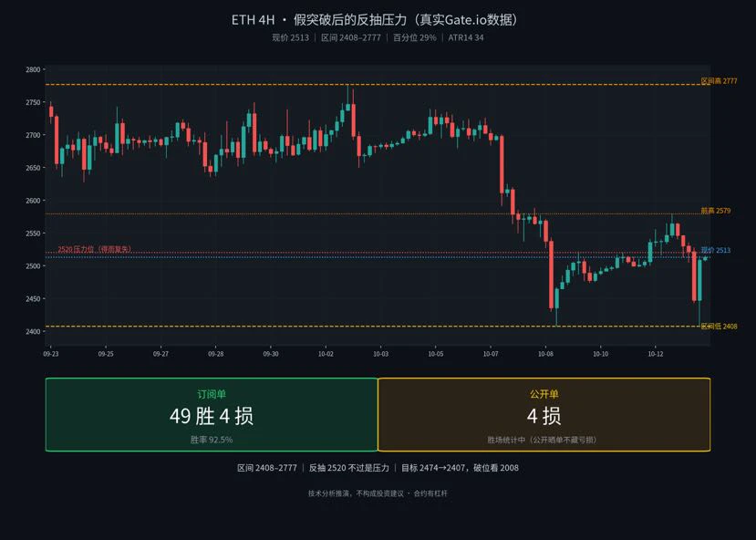
Task: Click the 09-28 date axis label
Action: 215,354
